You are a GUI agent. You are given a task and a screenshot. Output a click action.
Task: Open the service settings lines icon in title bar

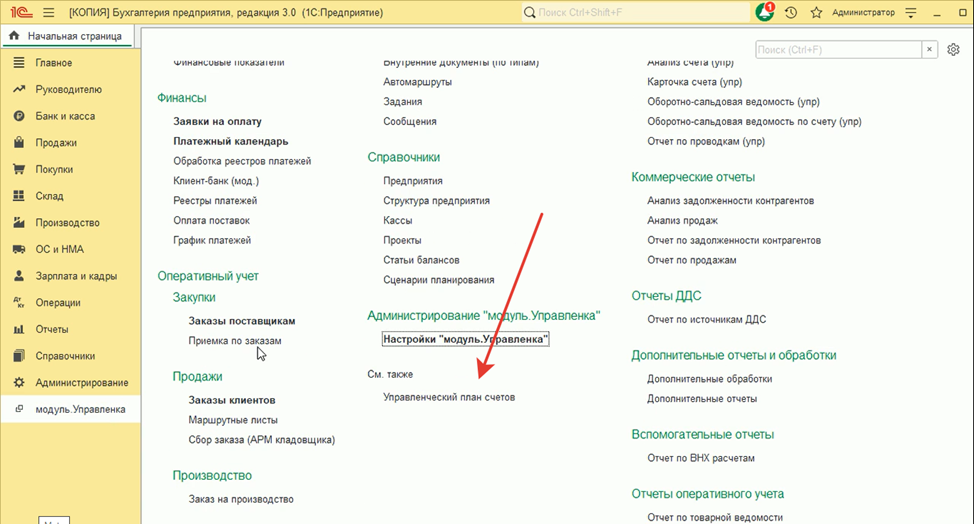(911, 12)
